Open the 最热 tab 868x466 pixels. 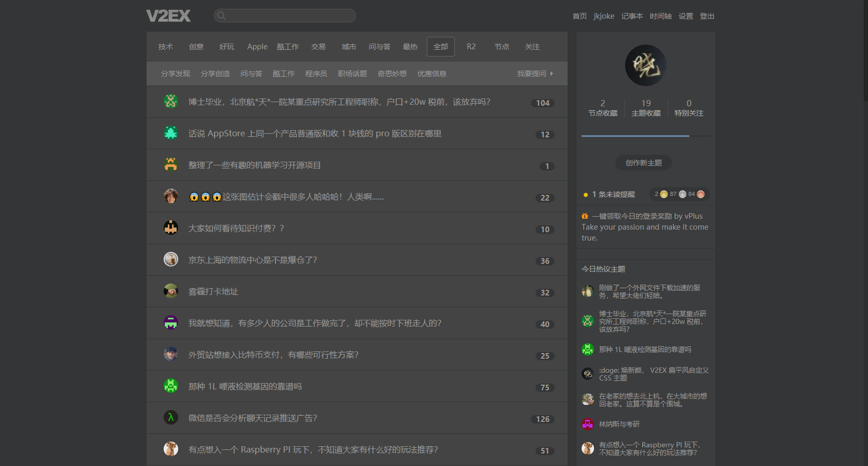point(410,47)
